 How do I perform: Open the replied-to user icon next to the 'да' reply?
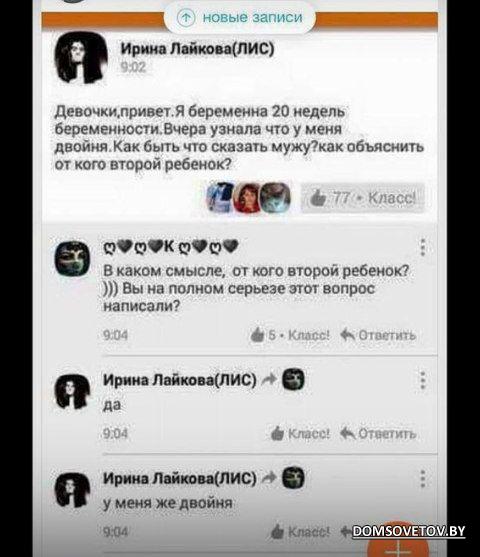click(x=293, y=379)
